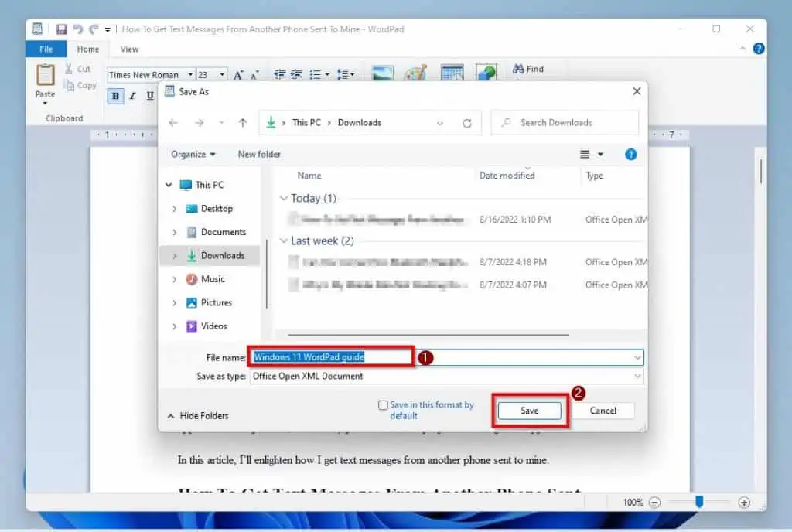Switch to the Home tab in WordPad

coord(88,49)
